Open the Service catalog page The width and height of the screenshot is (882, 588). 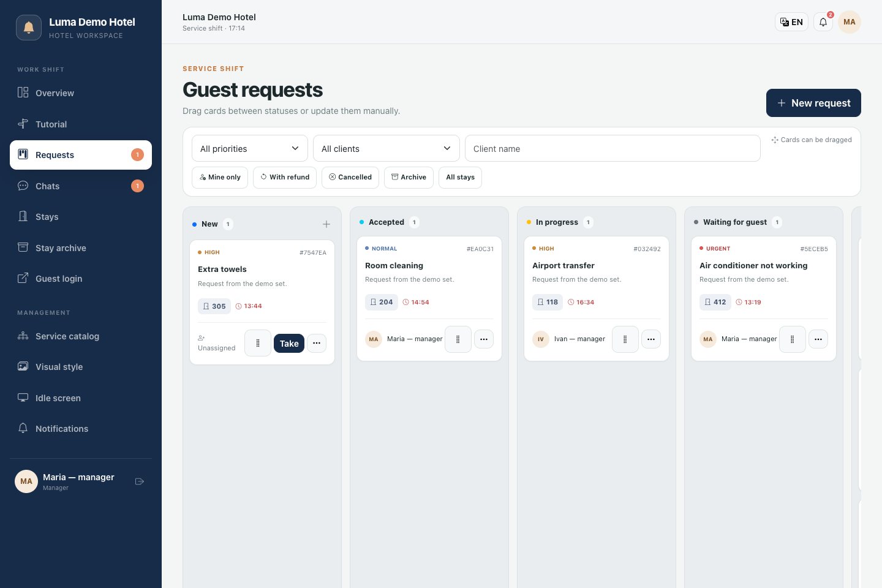pos(81,336)
